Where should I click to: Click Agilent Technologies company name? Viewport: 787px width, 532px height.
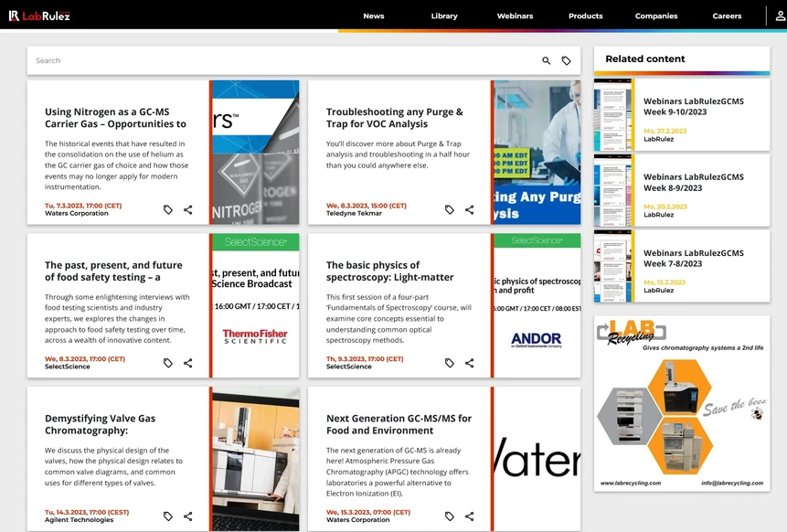click(x=79, y=519)
